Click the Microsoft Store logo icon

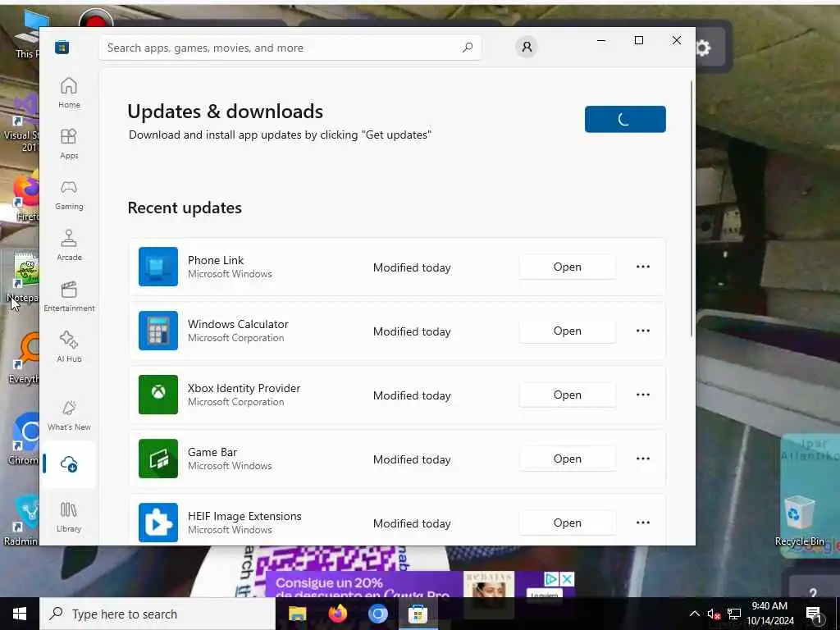click(62, 48)
